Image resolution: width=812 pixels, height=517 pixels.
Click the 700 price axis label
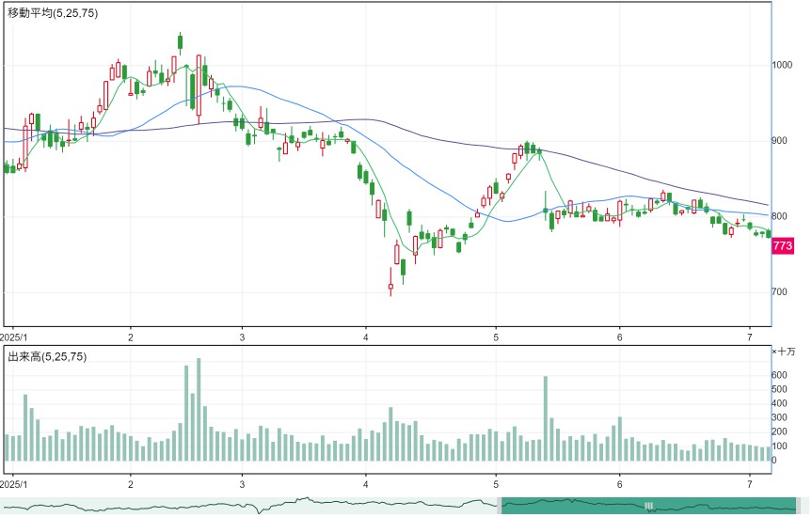coord(779,292)
